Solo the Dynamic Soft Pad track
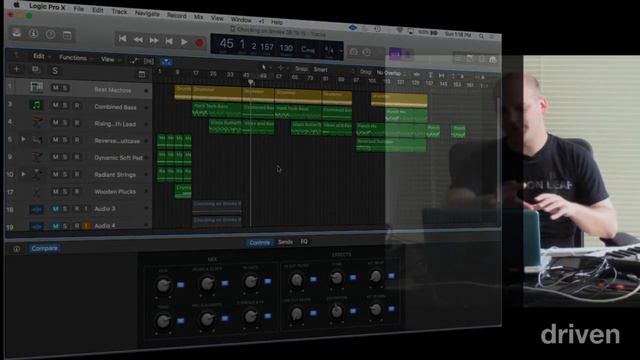The image size is (640, 360). [65, 157]
